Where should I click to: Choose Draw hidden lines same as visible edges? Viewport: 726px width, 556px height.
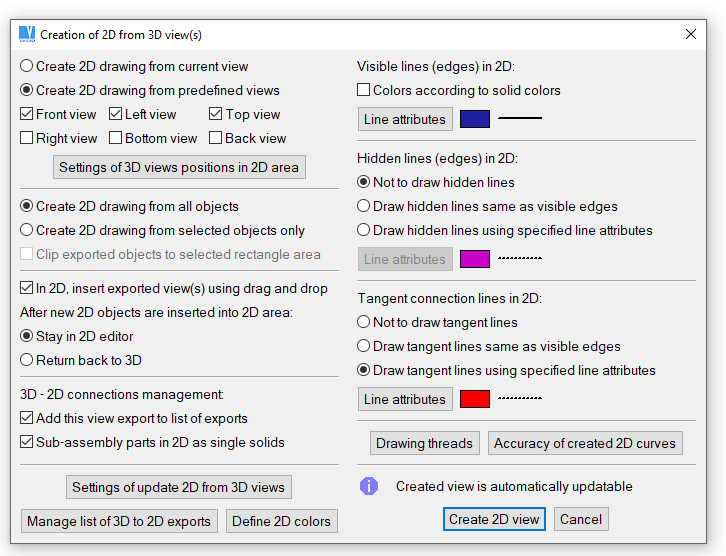pos(363,206)
